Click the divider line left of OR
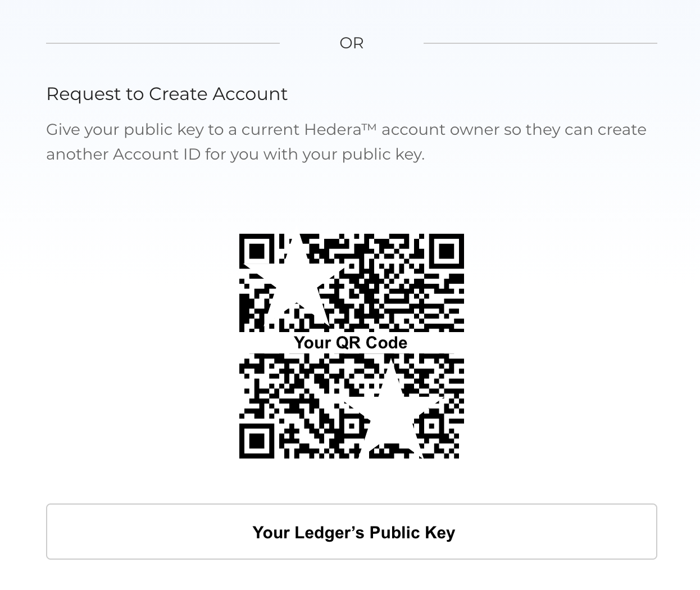 tap(163, 43)
